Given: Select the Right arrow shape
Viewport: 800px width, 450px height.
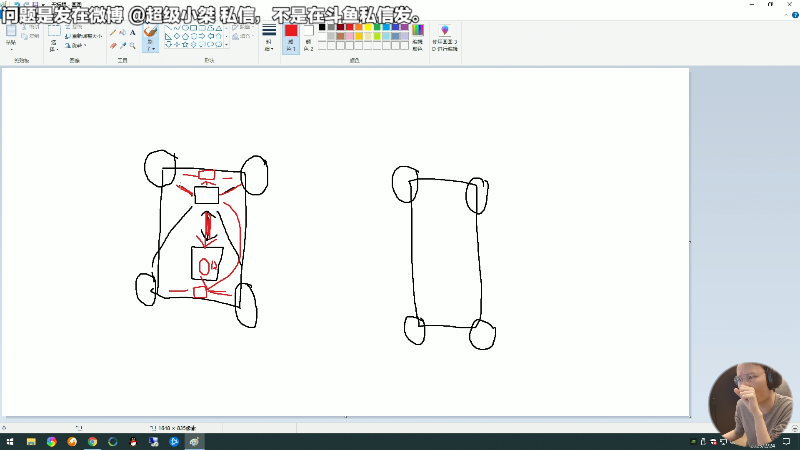Looking at the screenshot, I should tap(202, 36).
